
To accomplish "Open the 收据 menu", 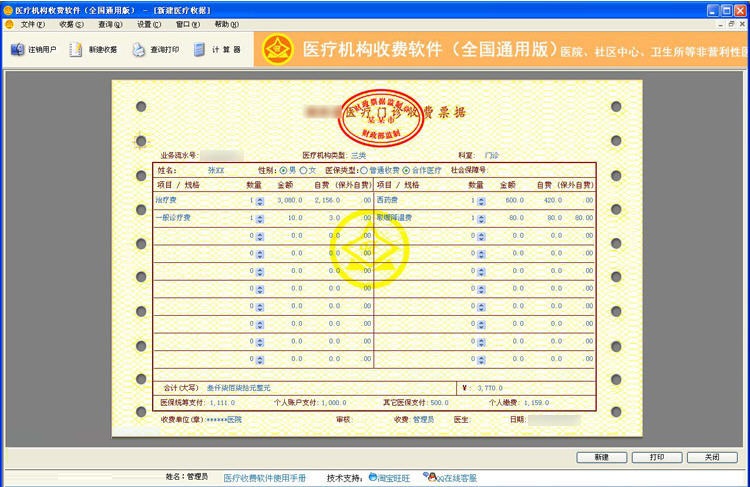I will pos(71,24).
